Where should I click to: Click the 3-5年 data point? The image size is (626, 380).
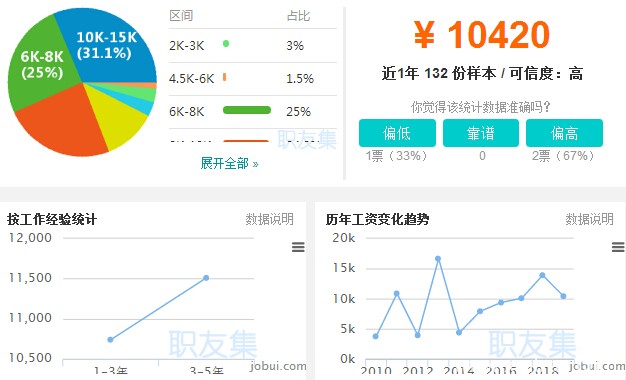tap(206, 278)
